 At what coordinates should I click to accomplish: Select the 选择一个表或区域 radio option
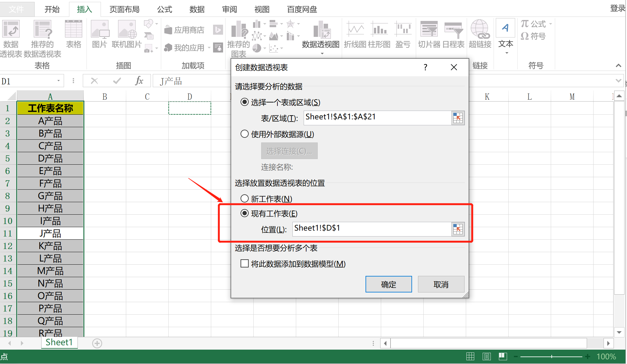(x=244, y=102)
